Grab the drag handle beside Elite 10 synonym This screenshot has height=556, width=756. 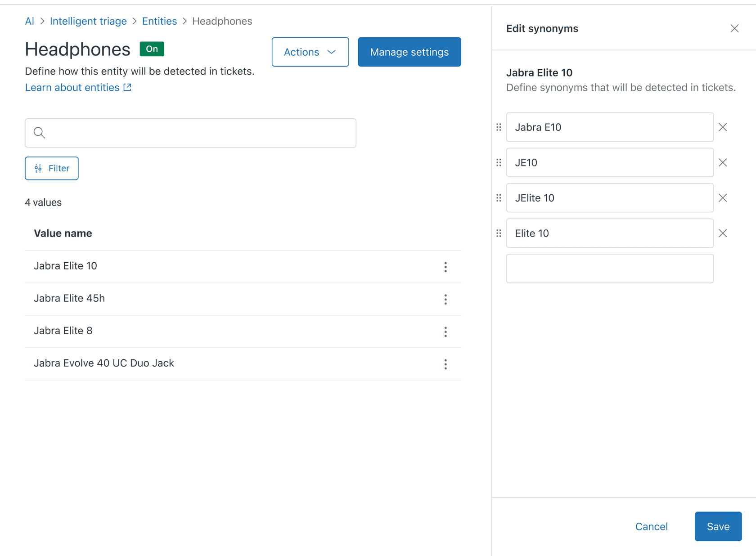(x=498, y=233)
